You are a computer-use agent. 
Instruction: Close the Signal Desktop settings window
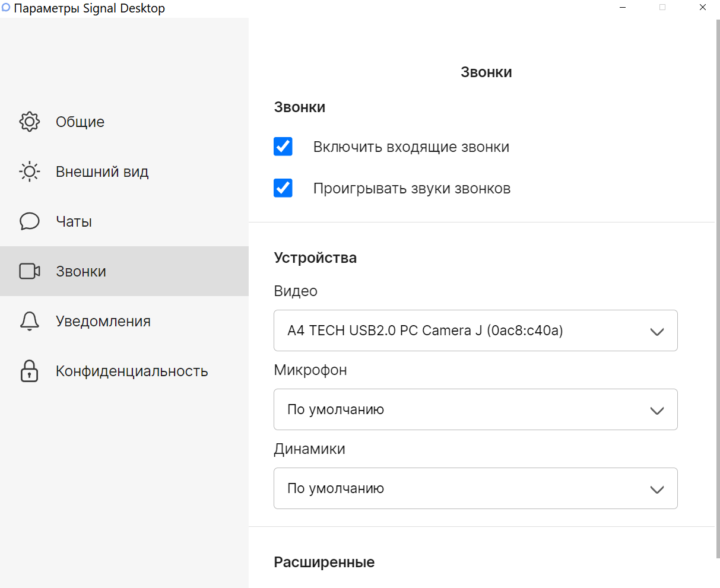click(703, 8)
